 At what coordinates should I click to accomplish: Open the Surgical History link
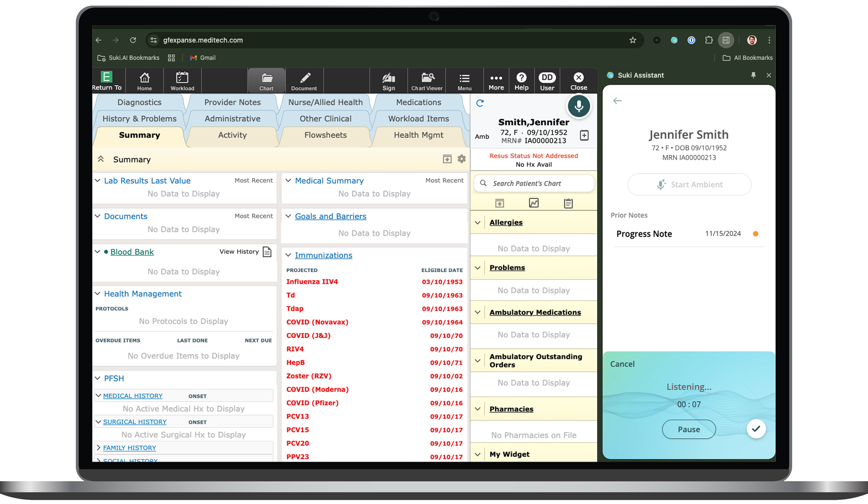(135, 422)
